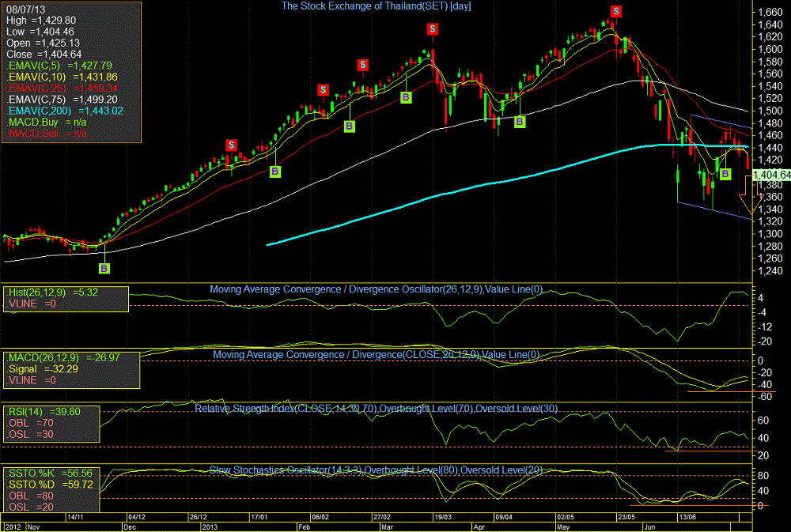Click the S sell marker at the mid-March peak
The image size is (791, 532).
[433, 29]
